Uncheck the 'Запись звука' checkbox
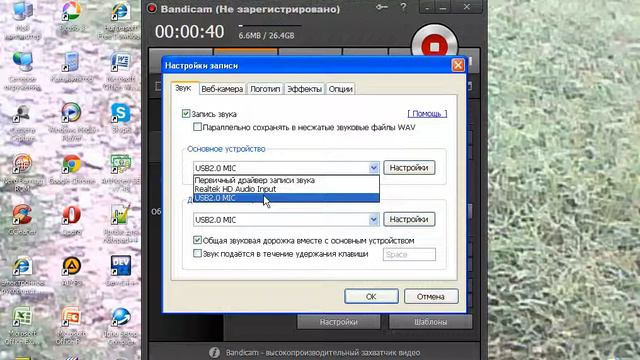 pyautogui.click(x=186, y=113)
